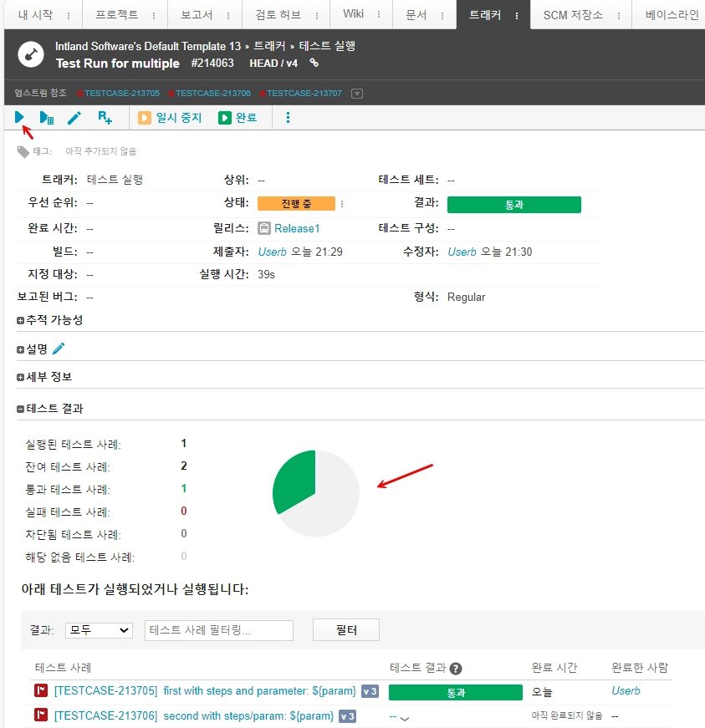Open the 문서 tab's three-dot menu
Image resolution: width=705 pixels, height=728 pixels.
pos(442,16)
